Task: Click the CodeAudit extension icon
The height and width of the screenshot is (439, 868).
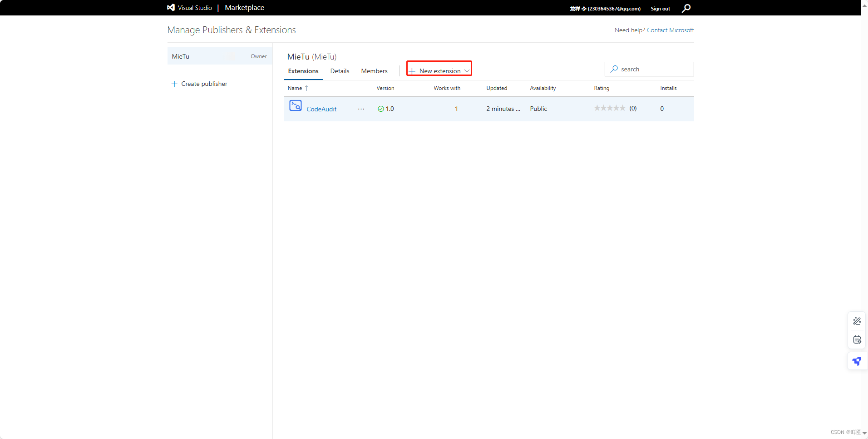Action: click(296, 106)
